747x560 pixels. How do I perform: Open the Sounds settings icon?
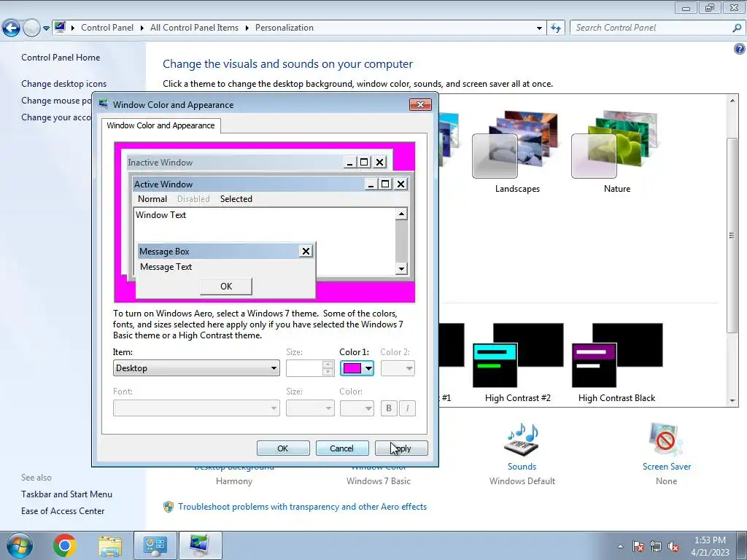click(522, 439)
